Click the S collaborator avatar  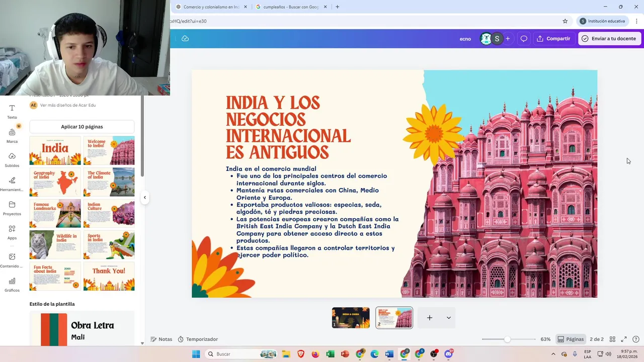click(497, 39)
